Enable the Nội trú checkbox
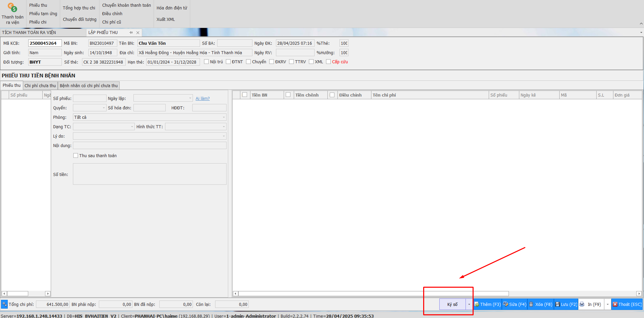The height and width of the screenshot is (318, 644). (206, 62)
